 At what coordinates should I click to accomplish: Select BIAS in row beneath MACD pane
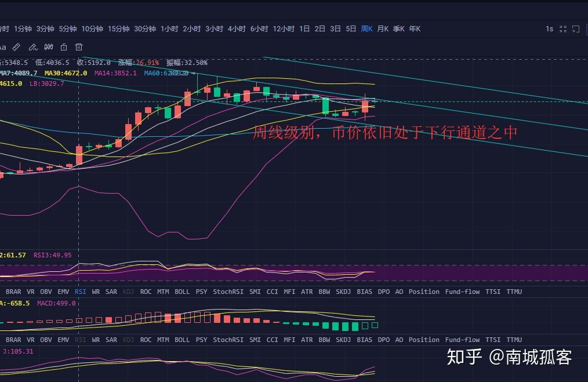364,340
